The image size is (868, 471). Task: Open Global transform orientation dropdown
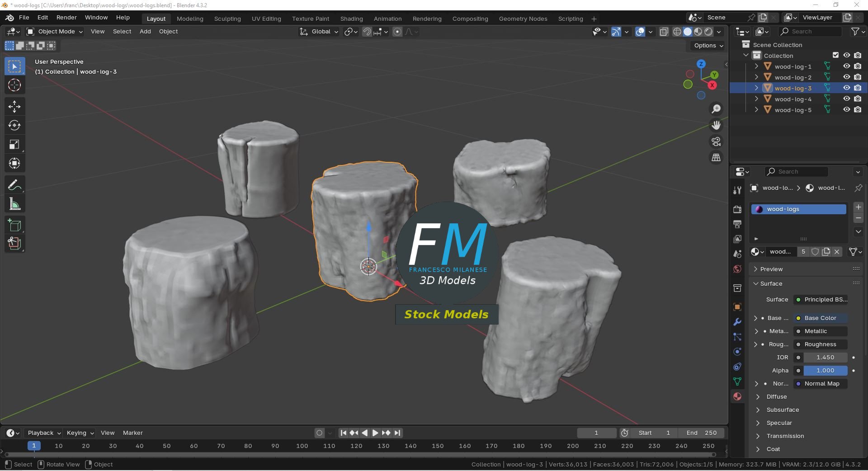319,32
